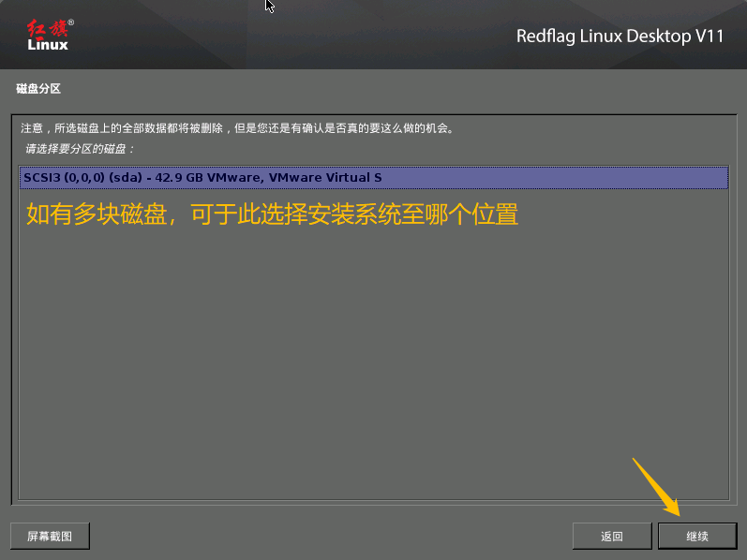Click the warning text beginning with 注意
The image size is (747, 560).
pyautogui.click(x=237, y=128)
